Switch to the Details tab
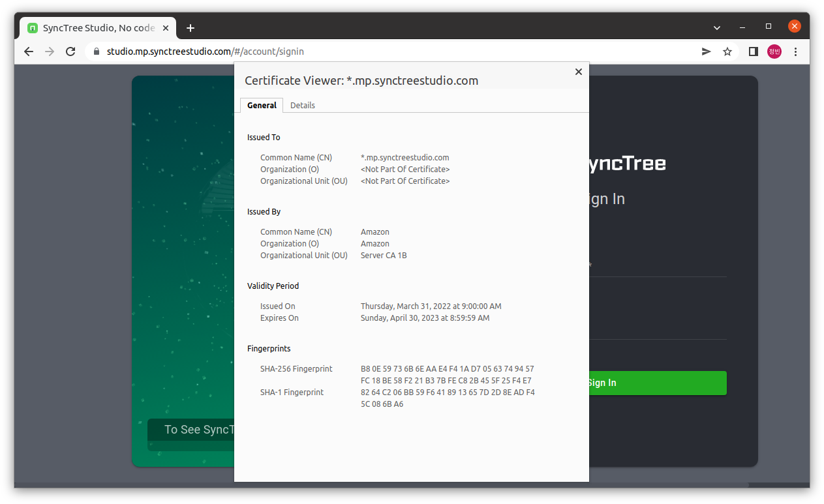824x504 pixels. [303, 105]
